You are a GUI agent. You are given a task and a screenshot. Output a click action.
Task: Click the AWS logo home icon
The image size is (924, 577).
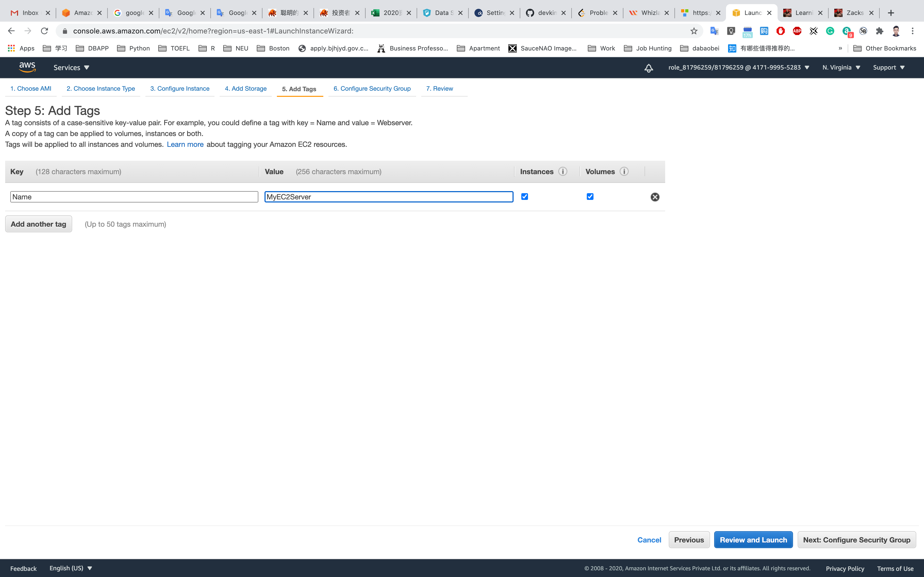27,67
